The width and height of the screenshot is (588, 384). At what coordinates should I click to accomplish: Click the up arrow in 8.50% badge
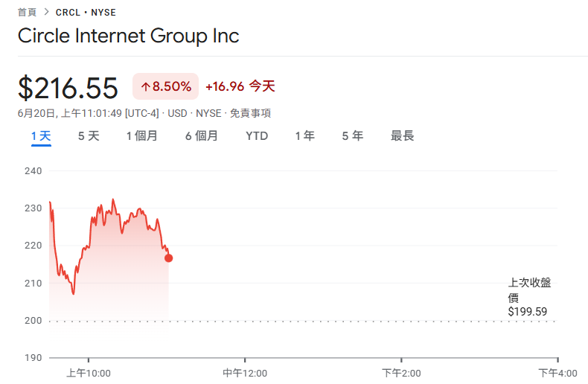[x=145, y=87]
